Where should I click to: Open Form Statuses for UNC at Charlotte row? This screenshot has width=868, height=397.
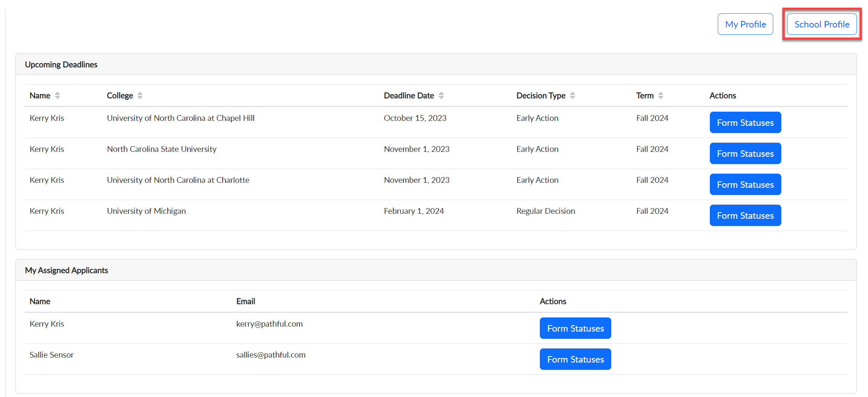[x=745, y=184]
